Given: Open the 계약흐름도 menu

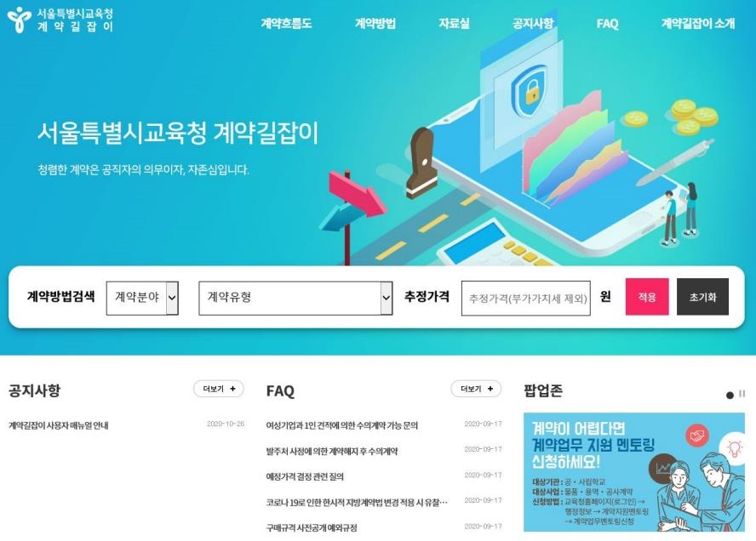Looking at the screenshot, I should 286,23.
